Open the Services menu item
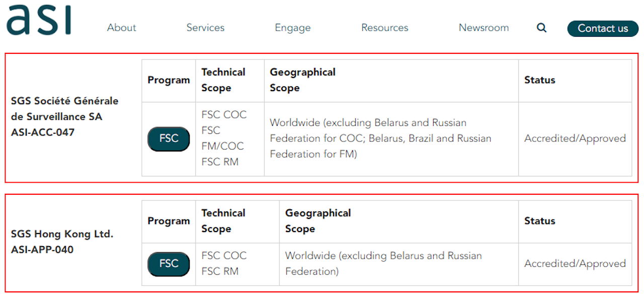 205,28
